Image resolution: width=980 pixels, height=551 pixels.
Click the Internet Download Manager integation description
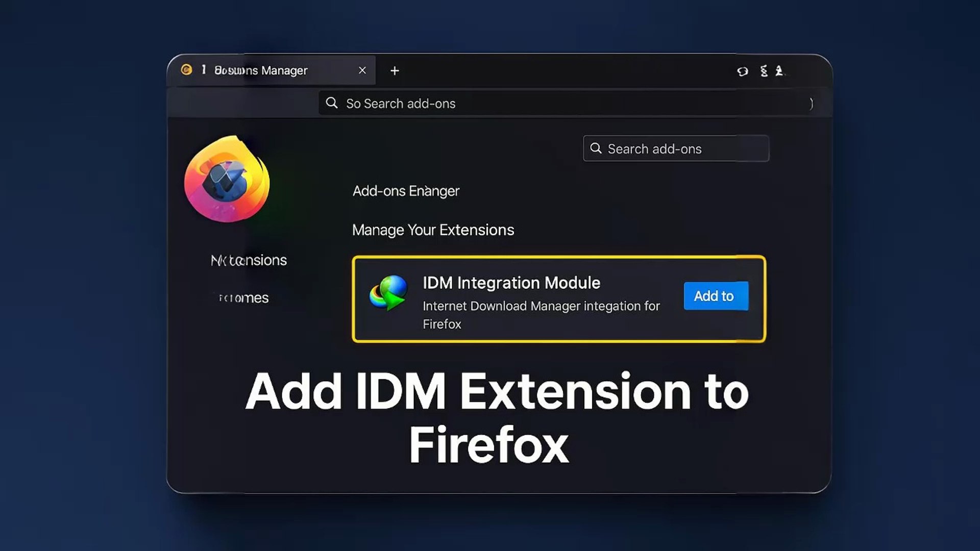point(542,315)
